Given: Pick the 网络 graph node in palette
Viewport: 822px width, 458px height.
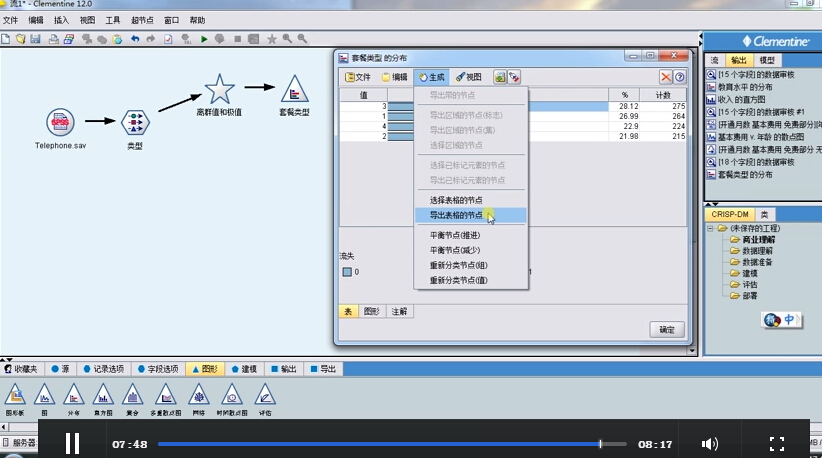Looking at the screenshot, I should click(x=200, y=396).
